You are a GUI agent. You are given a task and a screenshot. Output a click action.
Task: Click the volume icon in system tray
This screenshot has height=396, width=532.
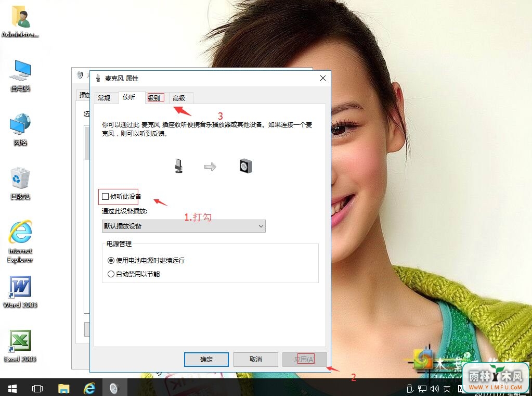[434, 389]
